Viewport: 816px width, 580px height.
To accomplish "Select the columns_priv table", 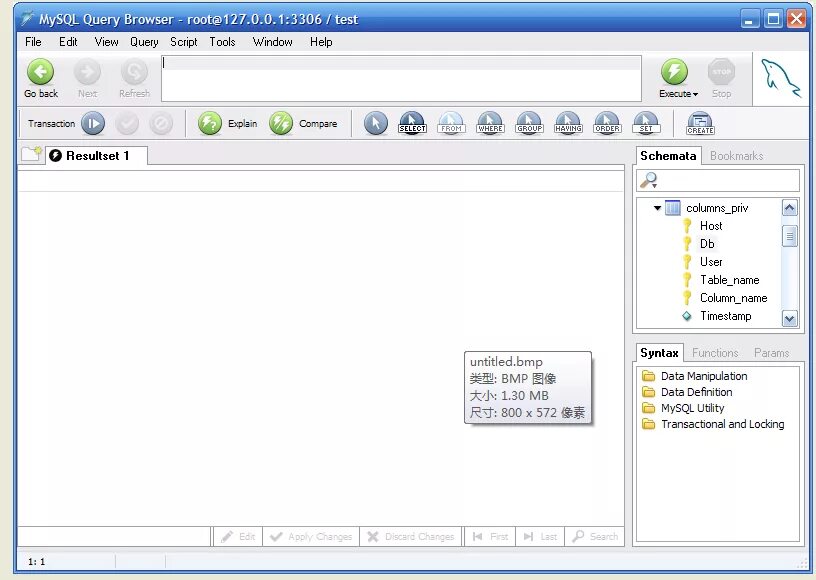I will tap(717, 208).
